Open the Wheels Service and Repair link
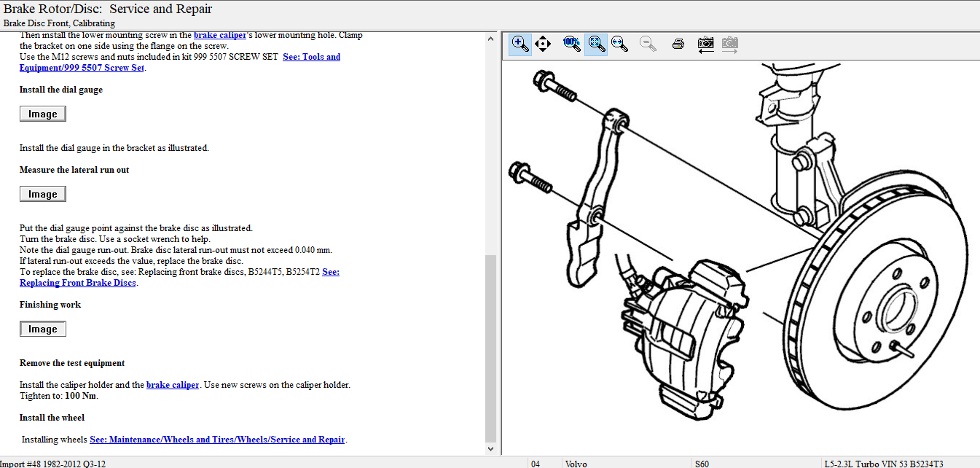This screenshot has width=980, height=468. click(217, 440)
